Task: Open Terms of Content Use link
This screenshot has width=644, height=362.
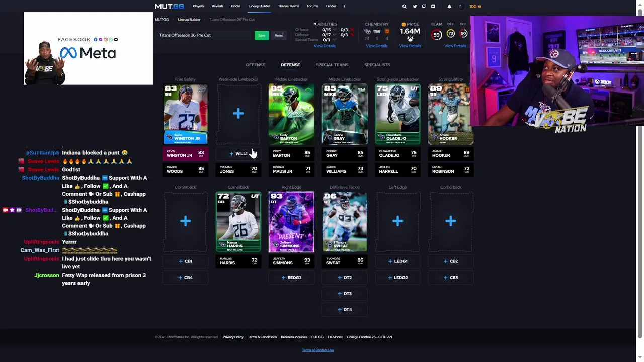Action: (x=318, y=350)
